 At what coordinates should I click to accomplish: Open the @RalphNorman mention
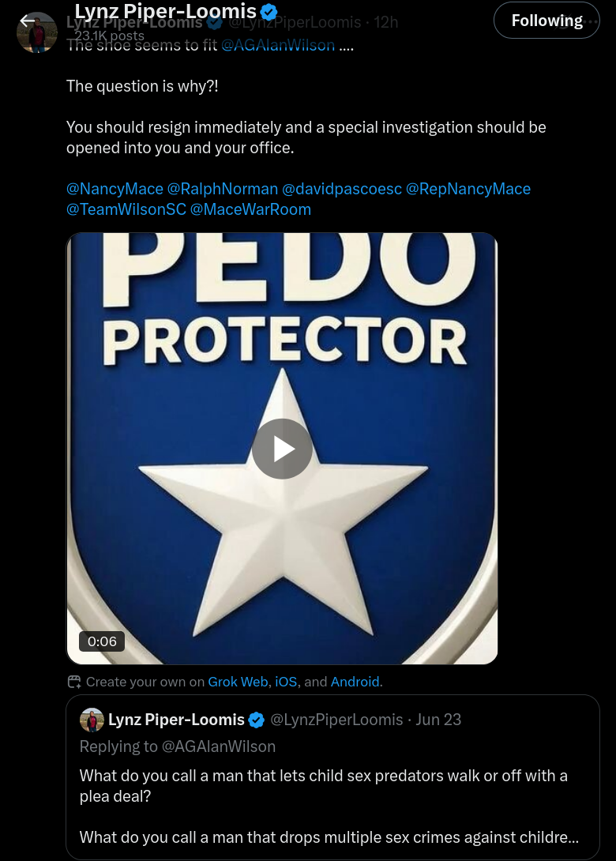click(223, 189)
